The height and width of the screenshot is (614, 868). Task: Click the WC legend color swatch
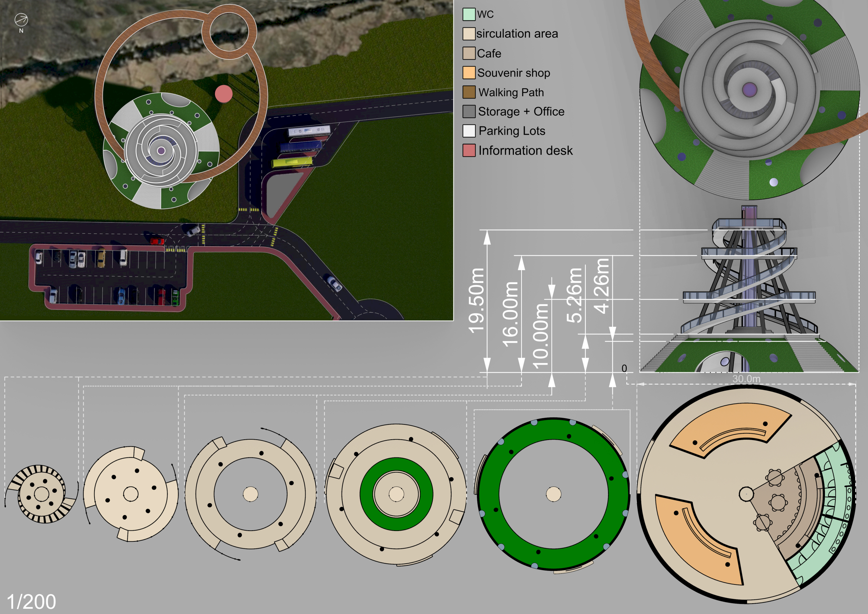coord(469,14)
